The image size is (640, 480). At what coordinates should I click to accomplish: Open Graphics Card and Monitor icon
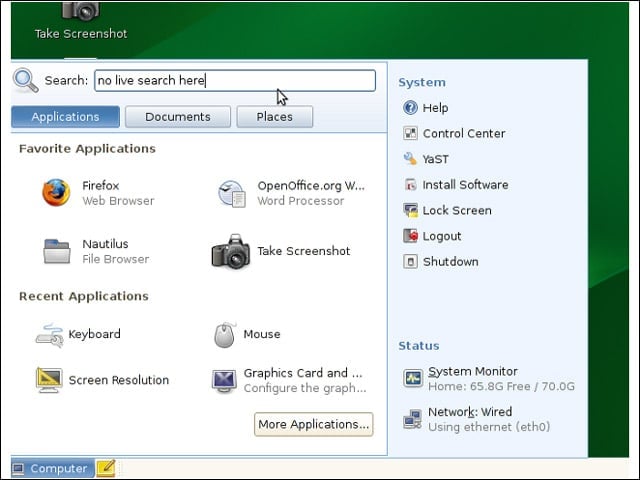click(x=224, y=380)
